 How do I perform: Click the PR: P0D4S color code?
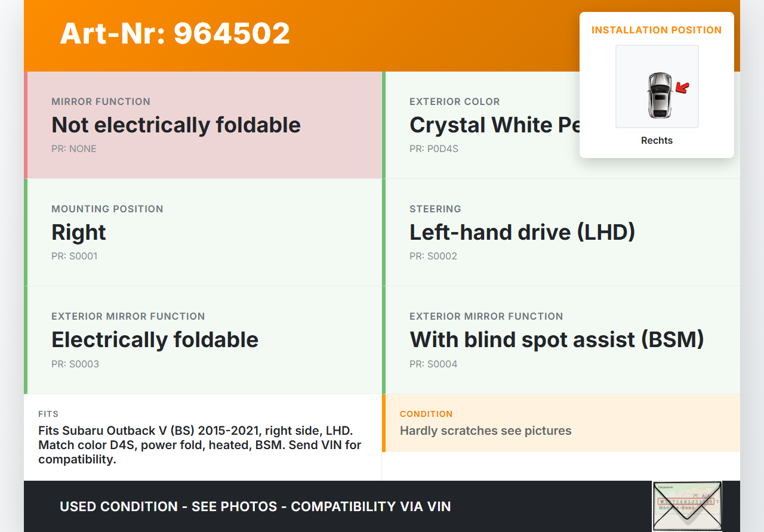tap(434, 149)
